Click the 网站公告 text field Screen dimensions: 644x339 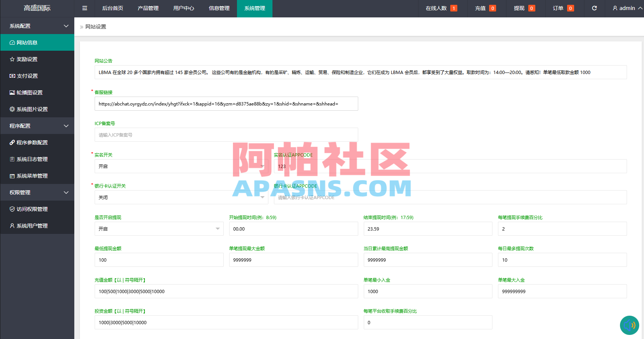pyautogui.click(x=361, y=72)
